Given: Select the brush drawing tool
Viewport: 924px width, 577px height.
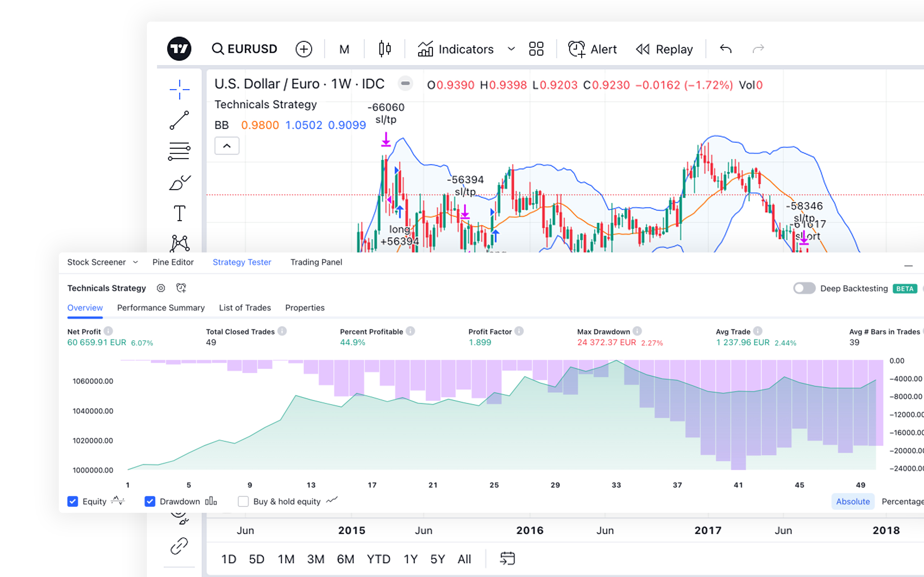Looking at the screenshot, I should [179, 183].
